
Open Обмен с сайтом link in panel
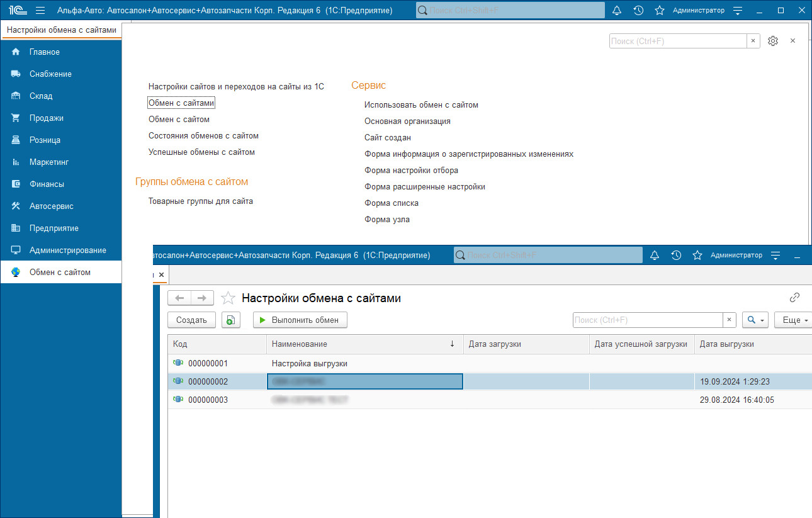coord(179,119)
